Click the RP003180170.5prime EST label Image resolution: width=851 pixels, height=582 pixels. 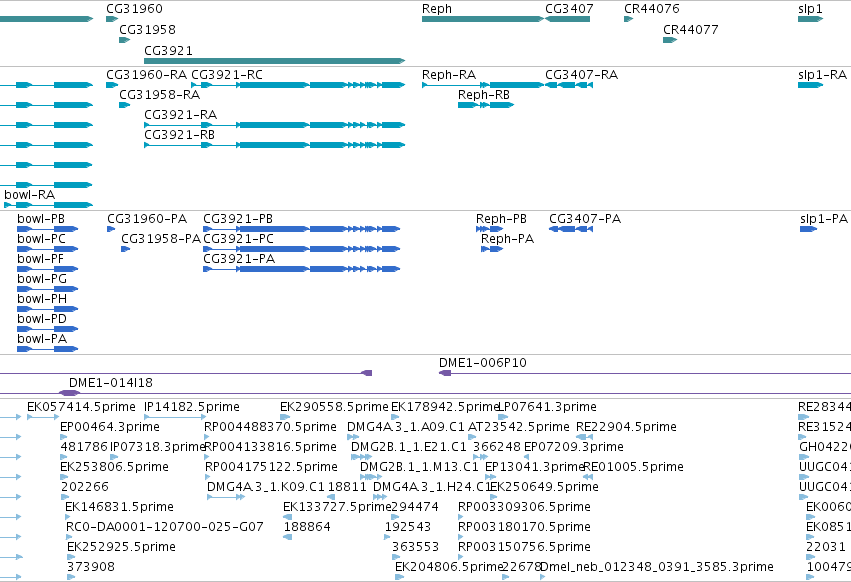524,527
